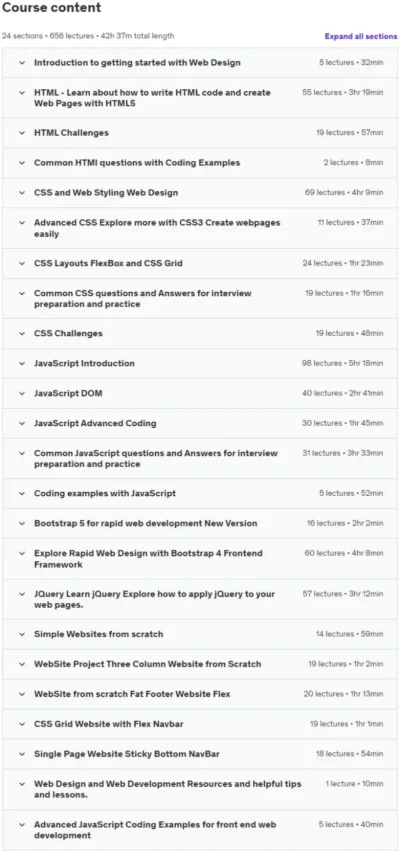Open Web Design and Web Development Resources section

(200, 789)
